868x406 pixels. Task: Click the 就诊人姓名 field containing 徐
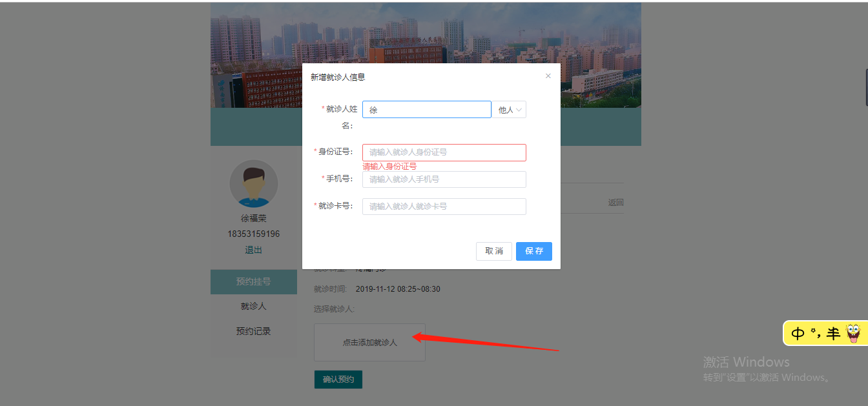click(x=426, y=110)
